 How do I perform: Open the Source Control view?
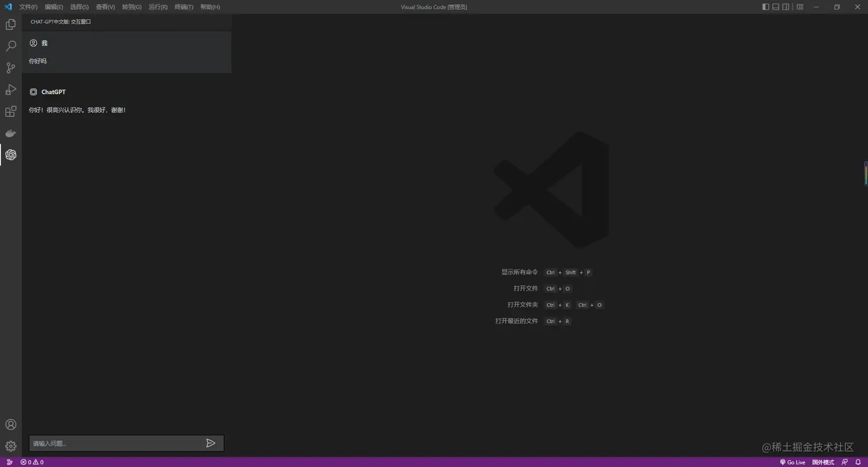[x=10, y=68]
